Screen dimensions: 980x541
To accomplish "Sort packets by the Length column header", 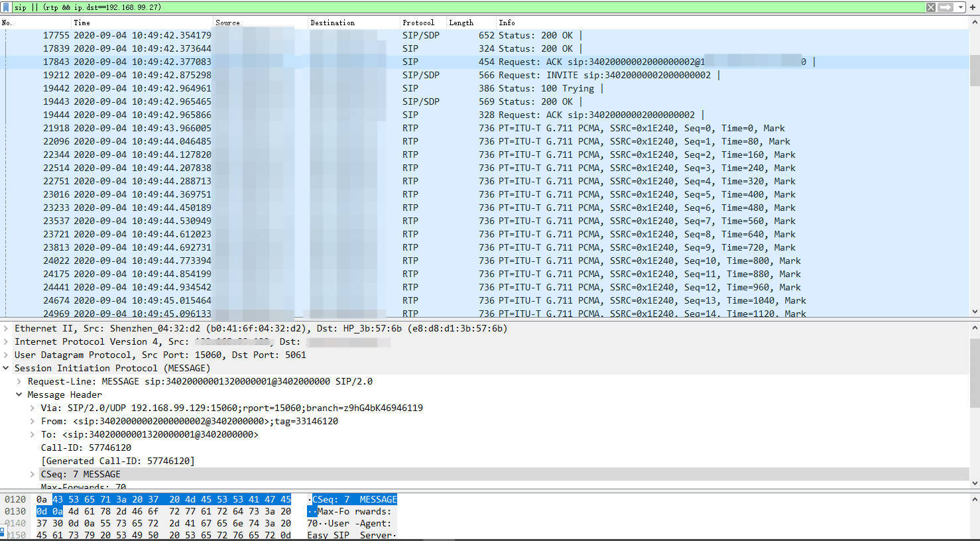I will coord(471,23).
